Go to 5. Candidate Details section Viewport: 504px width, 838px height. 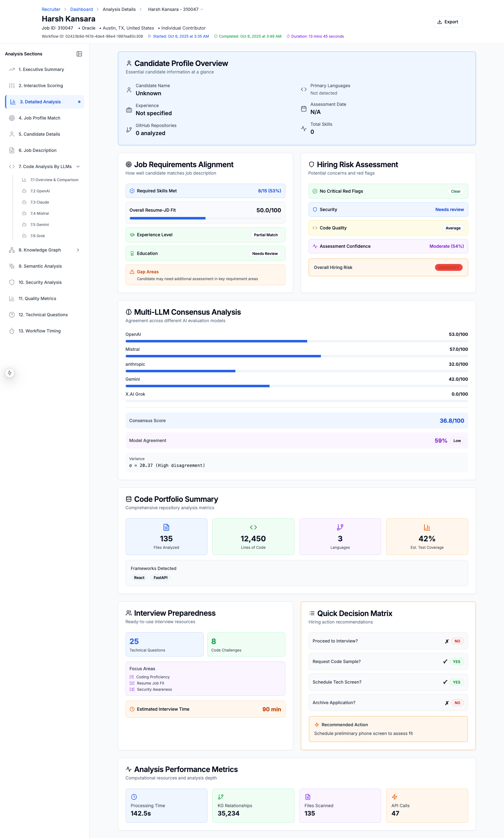[39, 134]
